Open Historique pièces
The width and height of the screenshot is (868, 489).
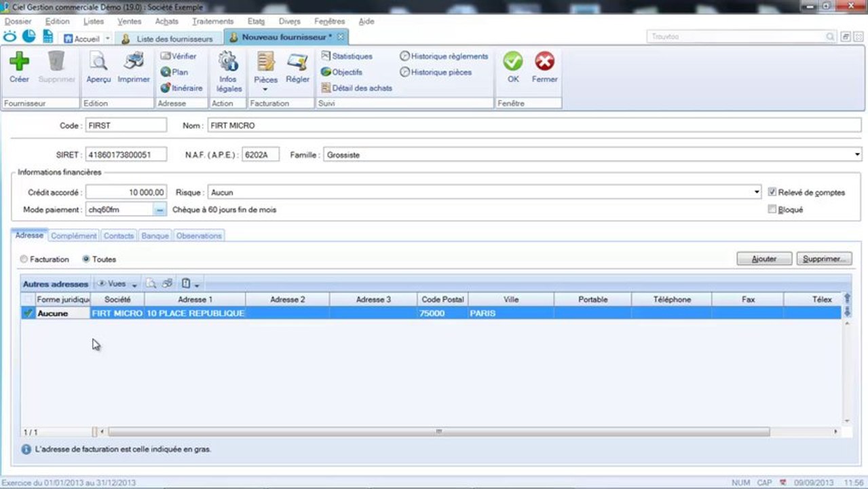tap(436, 72)
